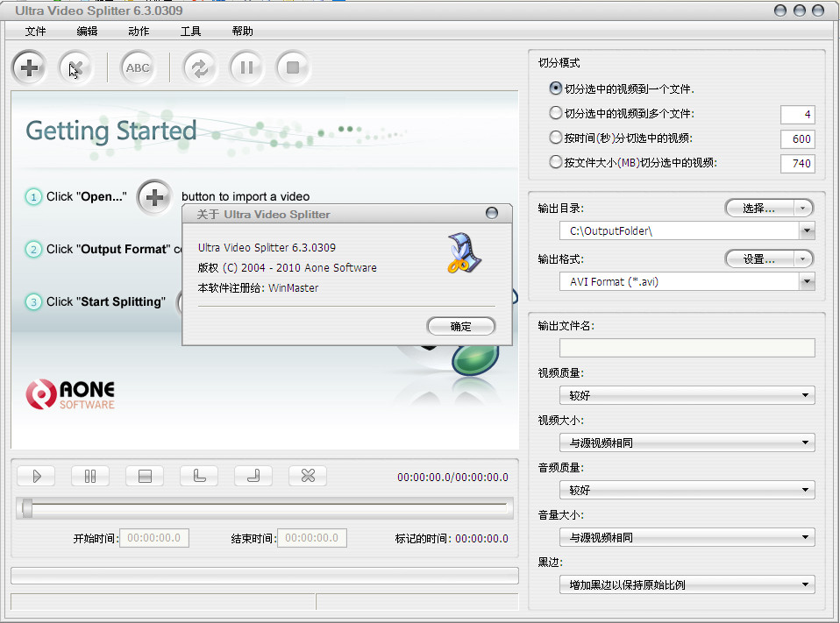Click the 选择... output directory button

[x=758, y=209]
